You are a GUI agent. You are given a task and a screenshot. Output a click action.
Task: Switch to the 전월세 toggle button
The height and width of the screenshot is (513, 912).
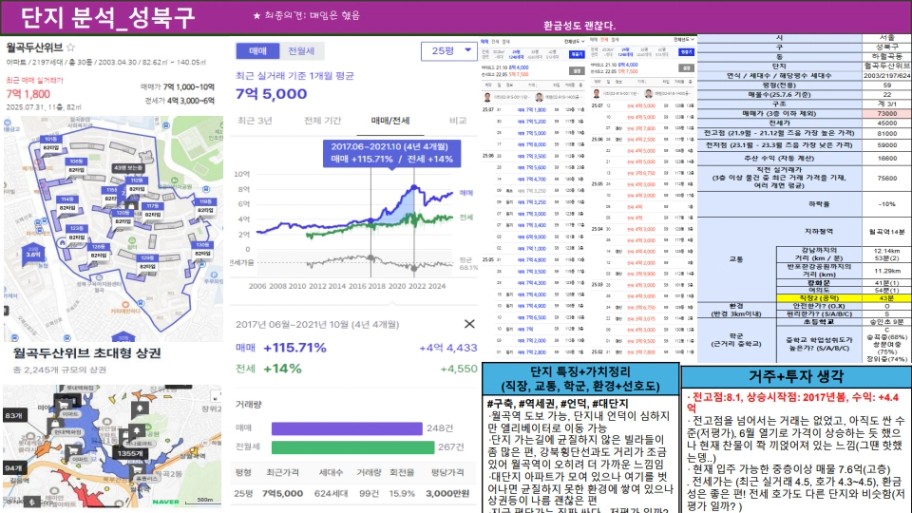(302, 51)
